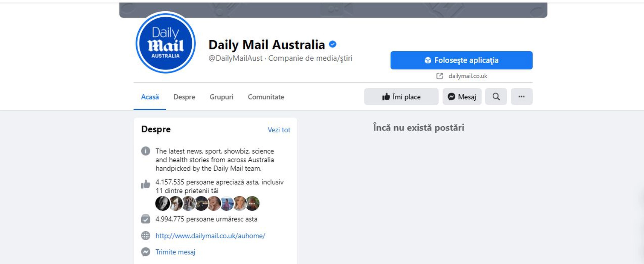644x264 pixels.
Task: Select the Comunitate tab
Action: click(266, 97)
